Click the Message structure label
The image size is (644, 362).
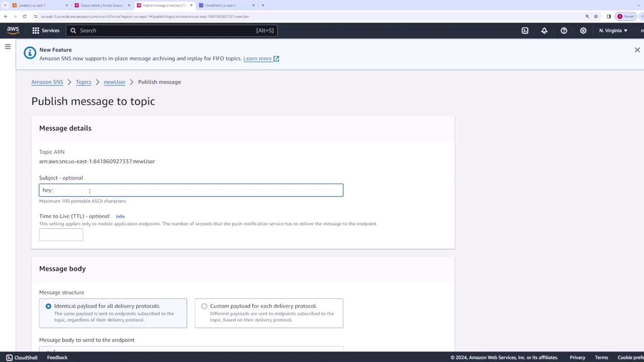(62, 293)
